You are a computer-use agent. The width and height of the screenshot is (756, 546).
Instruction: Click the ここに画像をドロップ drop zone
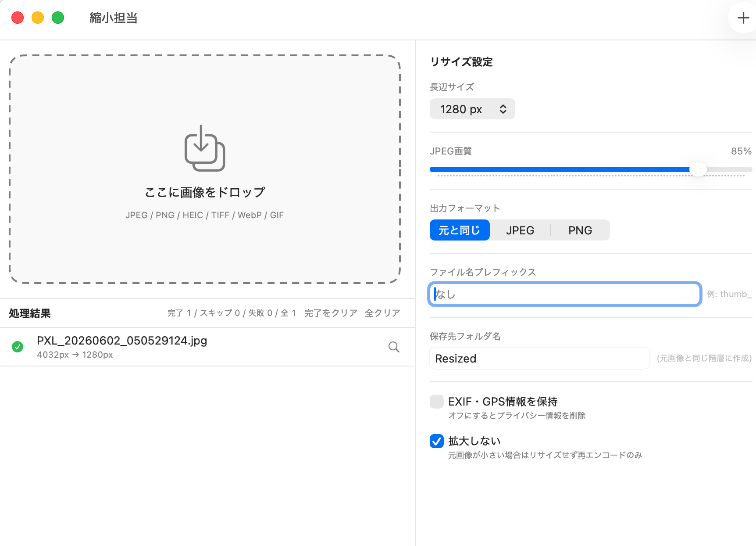[205, 169]
